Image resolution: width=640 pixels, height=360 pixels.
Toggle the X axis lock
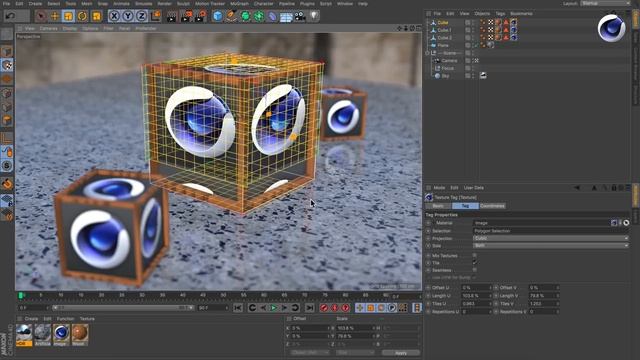click(x=115, y=16)
